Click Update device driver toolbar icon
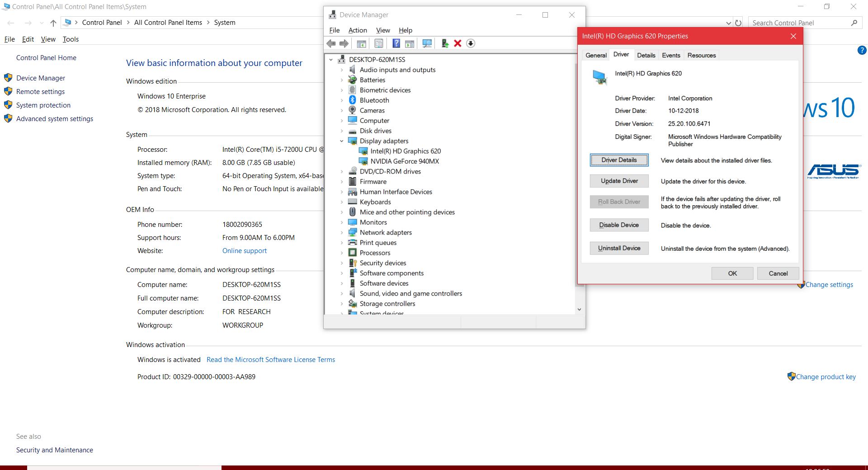The width and height of the screenshot is (868, 470). click(445, 43)
